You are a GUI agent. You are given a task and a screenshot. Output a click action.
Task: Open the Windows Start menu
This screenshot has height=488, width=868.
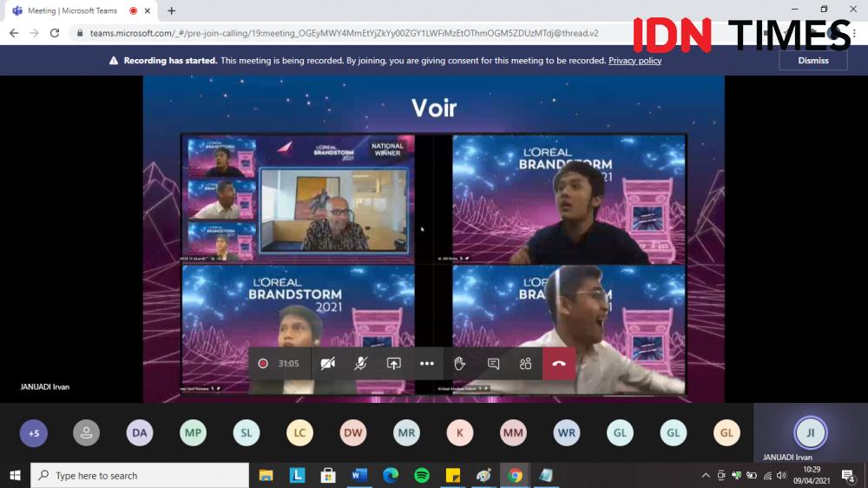point(15,475)
